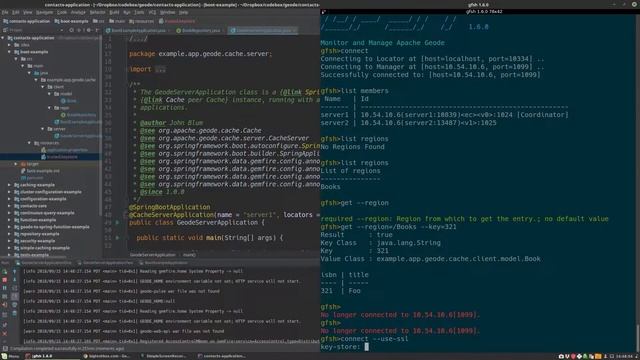This screenshot has width=640, height=360.
Task: Click the system tray clock
Action: coord(624,356)
